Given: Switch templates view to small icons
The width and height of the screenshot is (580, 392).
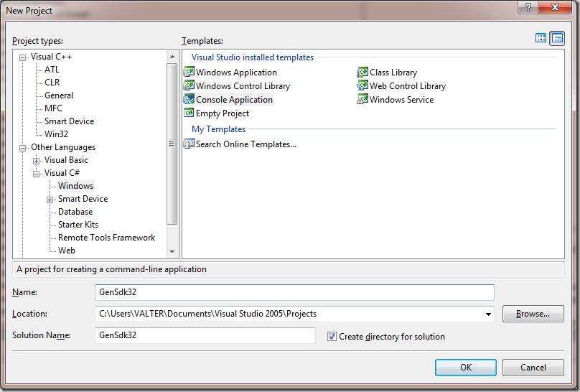Looking at the screenshot, I should [x=557, y=39].
